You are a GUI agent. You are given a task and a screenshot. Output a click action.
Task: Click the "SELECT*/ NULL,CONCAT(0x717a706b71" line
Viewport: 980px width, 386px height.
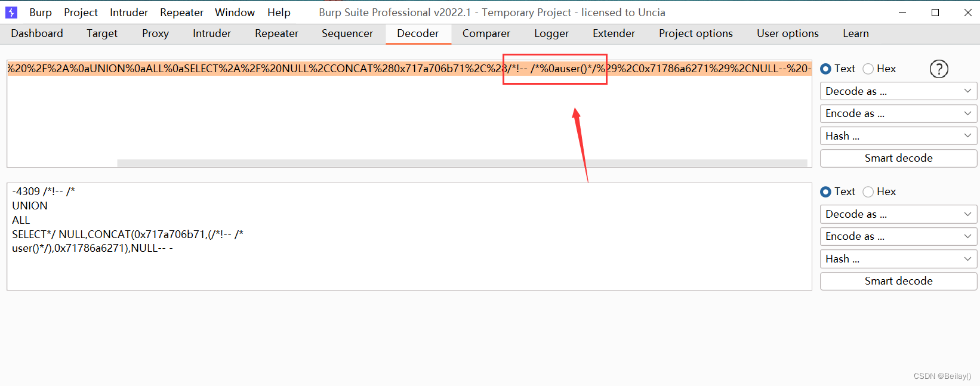coord(128,234)
